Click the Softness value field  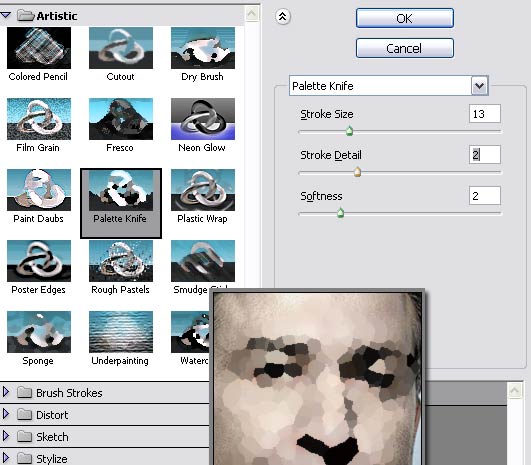[x=485, y=196]
